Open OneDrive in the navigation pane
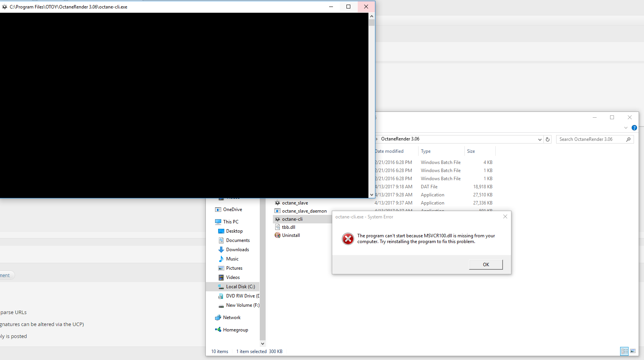 (232, 210)
